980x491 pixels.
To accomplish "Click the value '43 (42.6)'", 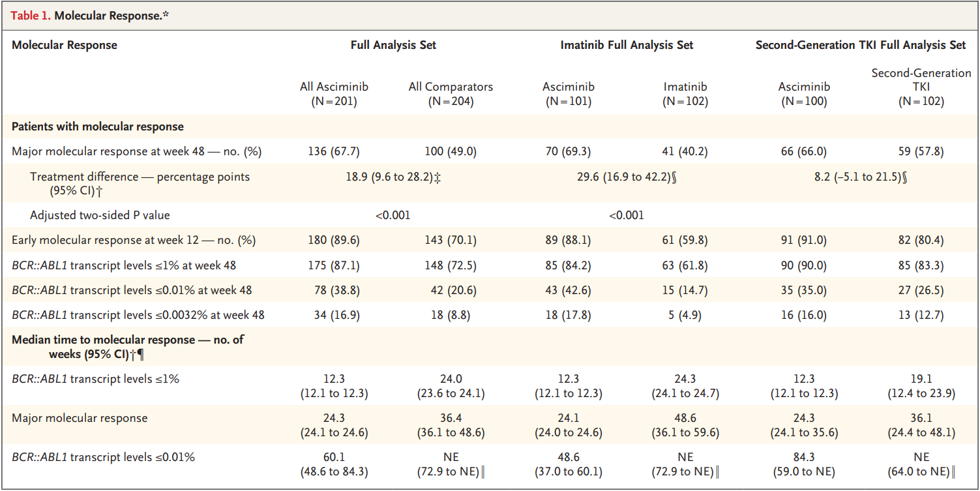I will pyautogui.click(x=569, y=290).
